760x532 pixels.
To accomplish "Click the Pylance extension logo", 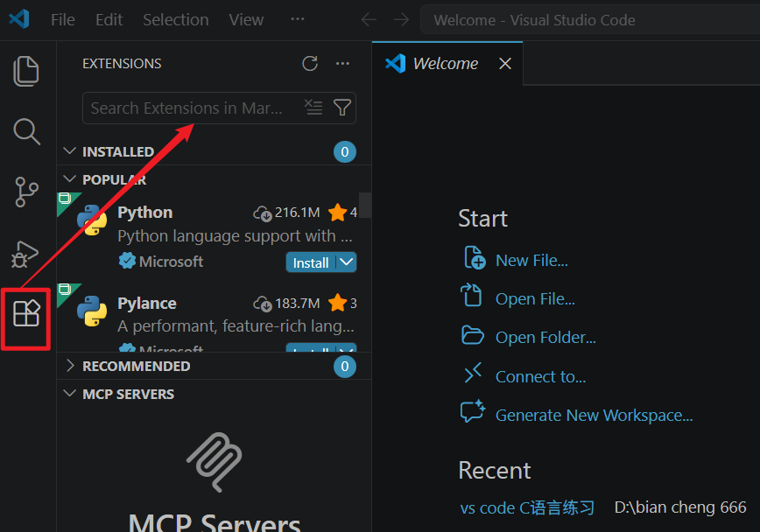I will pyautogui.click(x=92, y=311).
